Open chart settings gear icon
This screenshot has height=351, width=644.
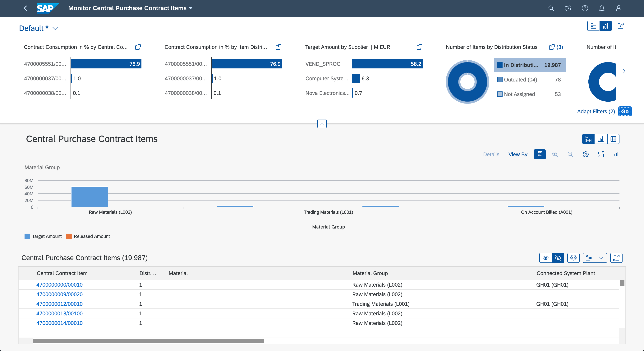586,154
